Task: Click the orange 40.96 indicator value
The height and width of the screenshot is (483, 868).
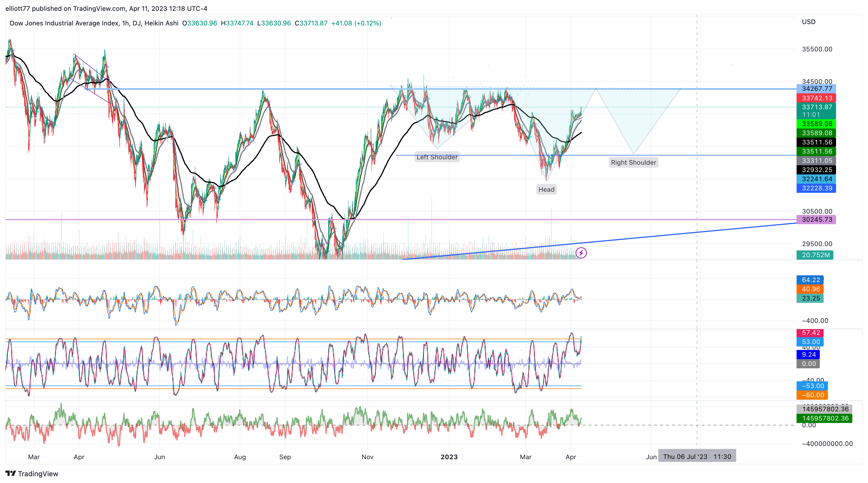Action: coord(810,289)
